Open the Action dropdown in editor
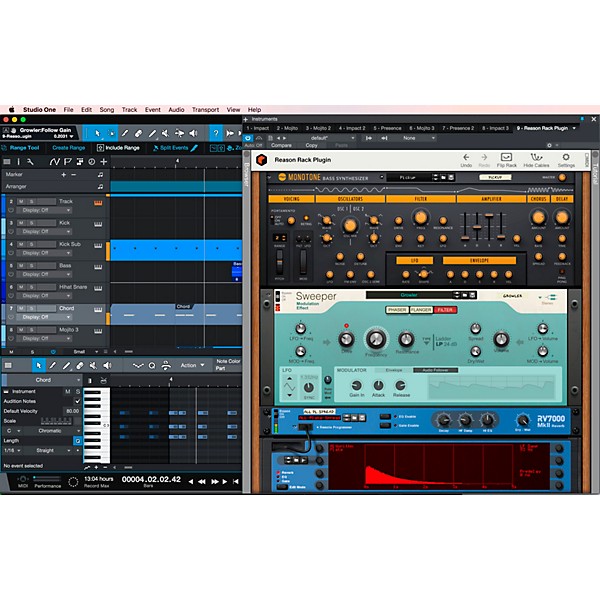The width and height of the screenshot is (600, 600). [x=192, y=365]
